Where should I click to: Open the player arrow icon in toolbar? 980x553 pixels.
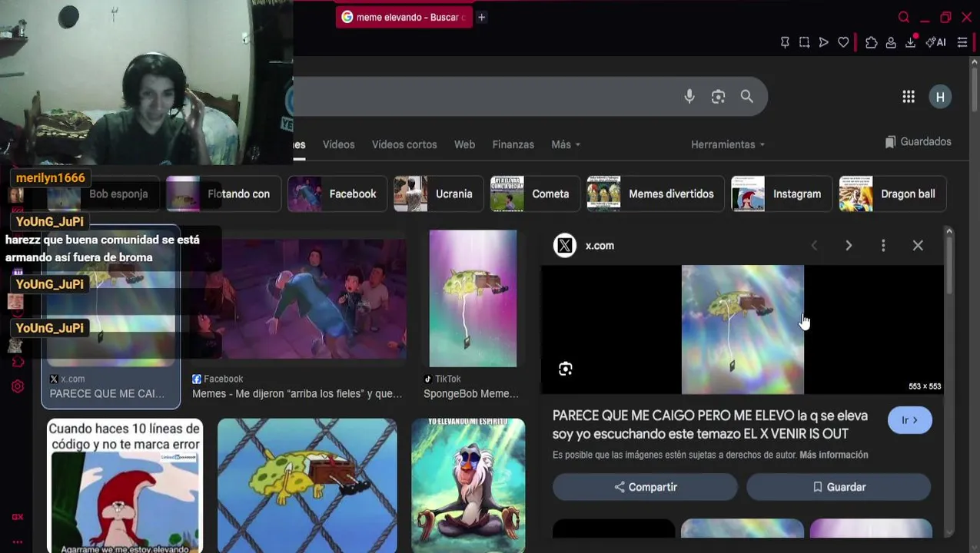[823, 42]
